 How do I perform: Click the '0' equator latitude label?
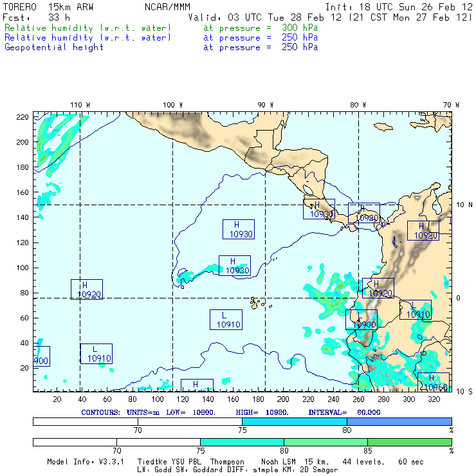(459, 298)
